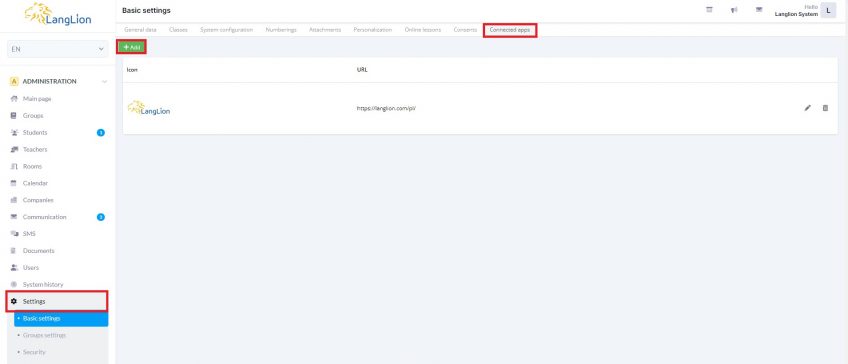Switch to General data tab

[140, 30]
